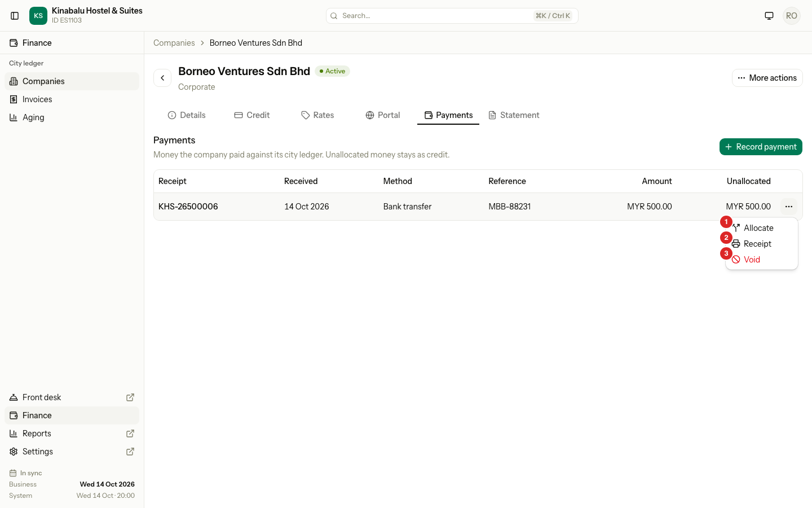Toggle the sidebar panel icon

tap(15, 16)
